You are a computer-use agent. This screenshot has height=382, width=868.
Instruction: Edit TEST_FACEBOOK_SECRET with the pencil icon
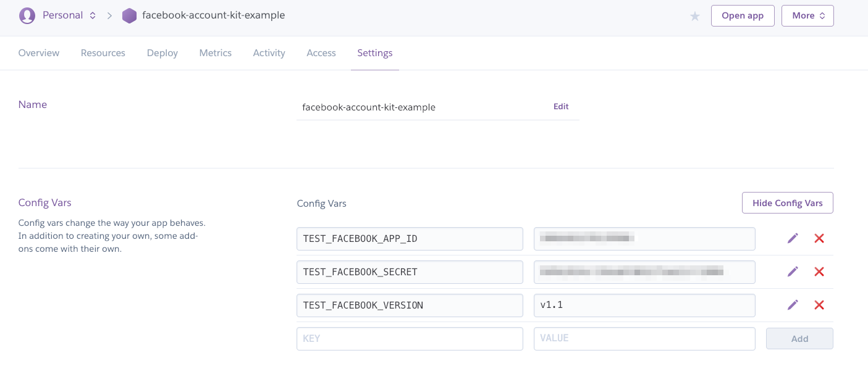[x=793, y=272]
